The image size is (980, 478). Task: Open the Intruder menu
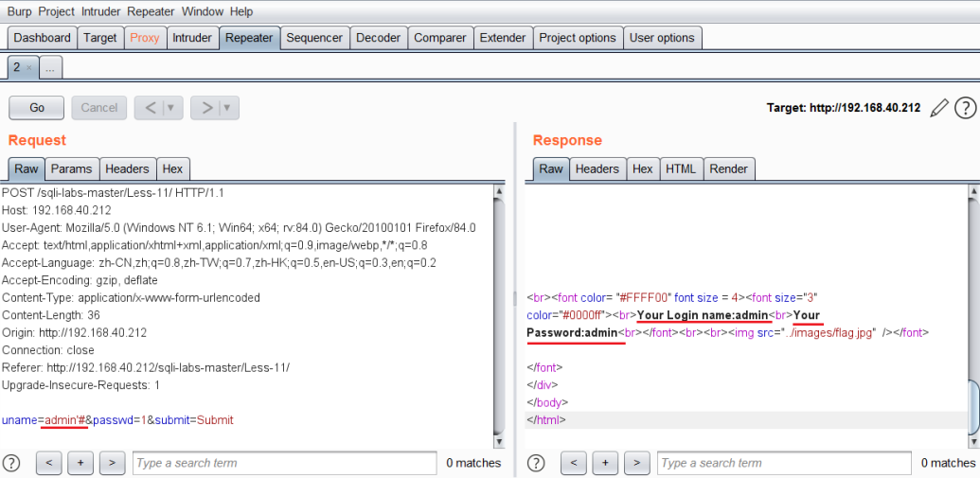[x=100, y=11]
